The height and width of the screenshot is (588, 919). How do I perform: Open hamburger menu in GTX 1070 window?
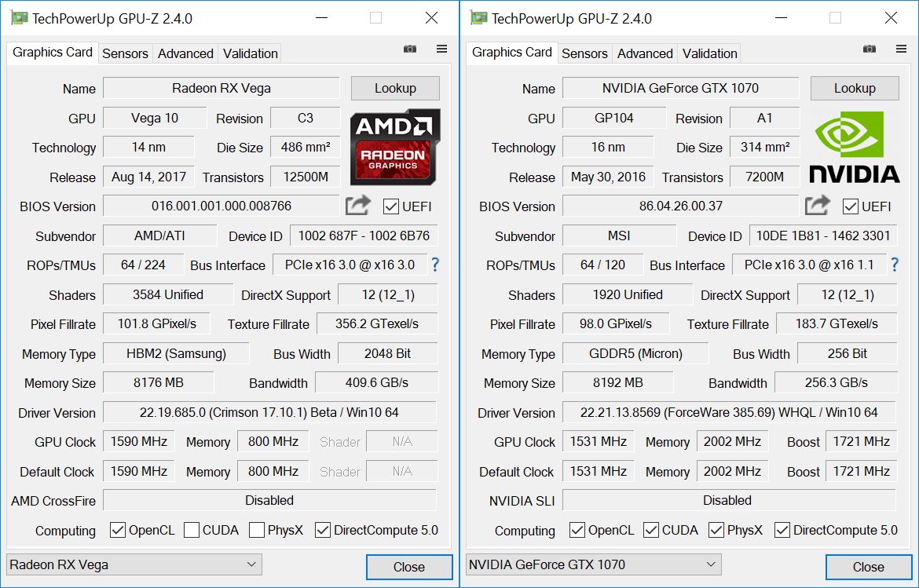point(902,49)
